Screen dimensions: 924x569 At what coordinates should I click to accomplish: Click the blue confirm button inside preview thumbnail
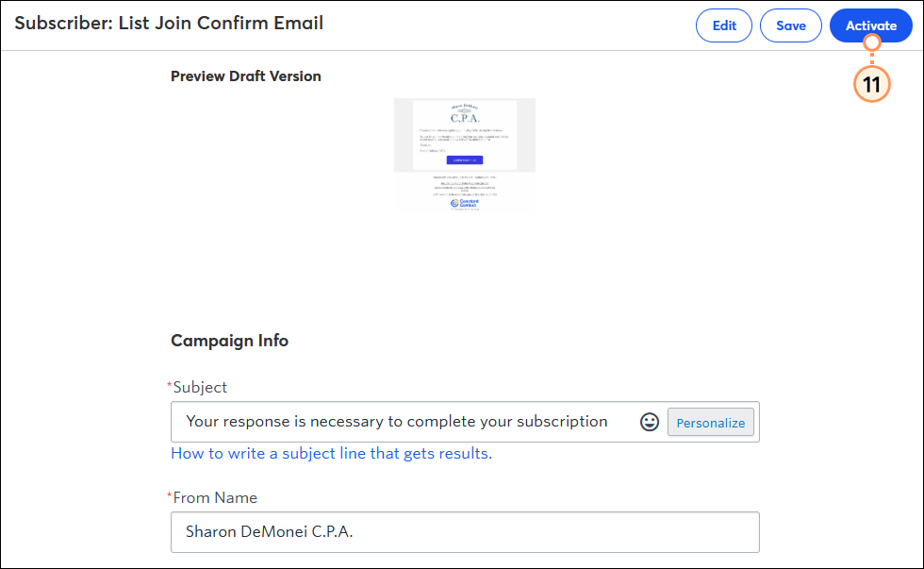pos(465,159)
